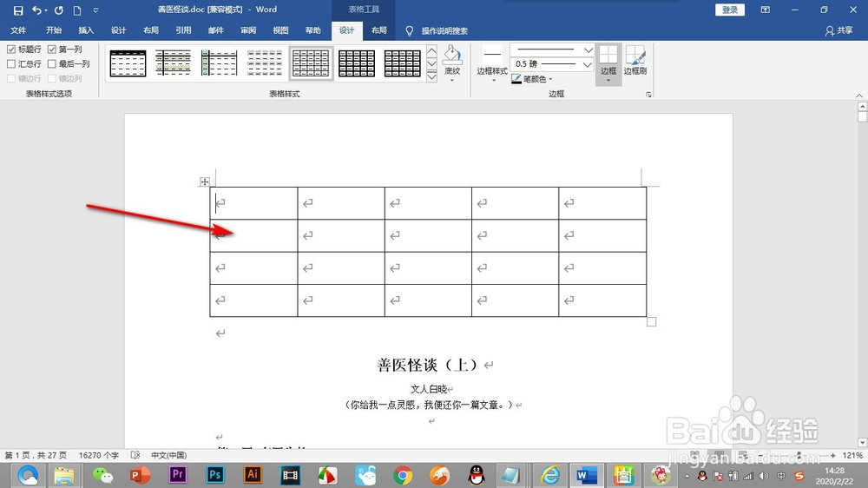Click the zoom level 121% percentage

(x=852, y=455)
